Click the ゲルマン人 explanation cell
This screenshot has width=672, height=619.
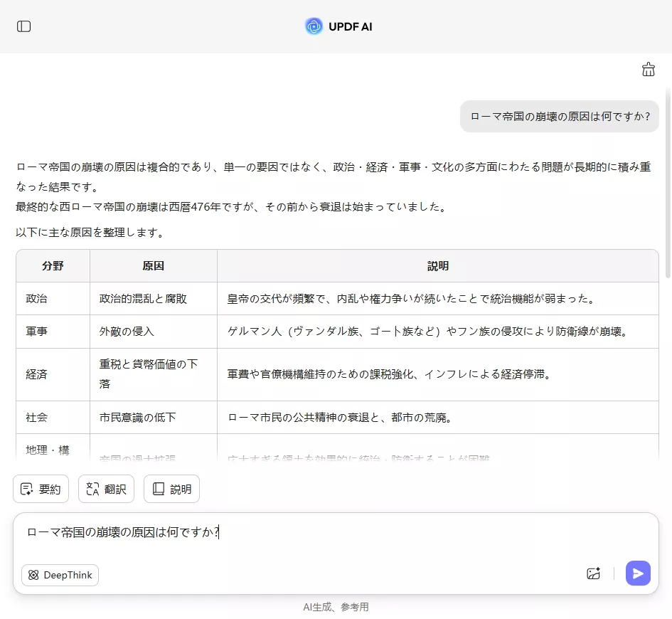[437, 332]
